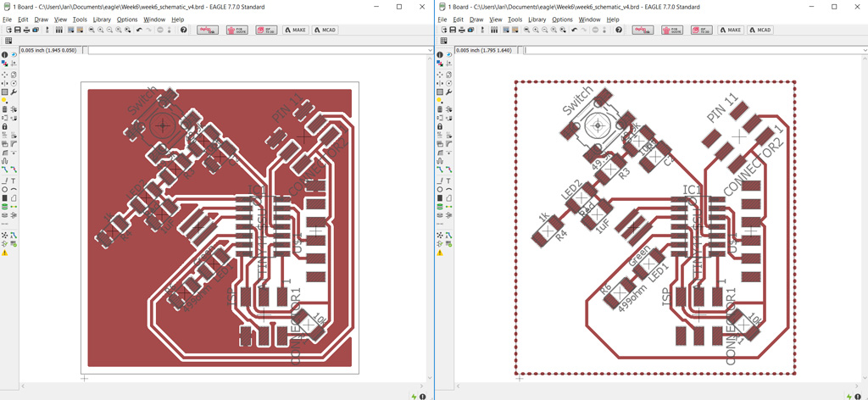Select the Ripup tool in the left window
This screenshot has height=400, width=868.
[x=14, y=168]
